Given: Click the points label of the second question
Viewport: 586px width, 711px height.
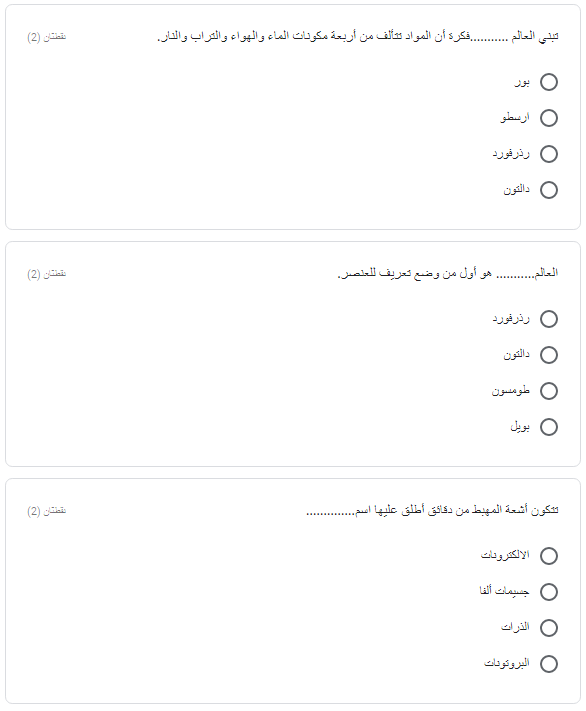Looking at the screenshot, I should (47, 274).
